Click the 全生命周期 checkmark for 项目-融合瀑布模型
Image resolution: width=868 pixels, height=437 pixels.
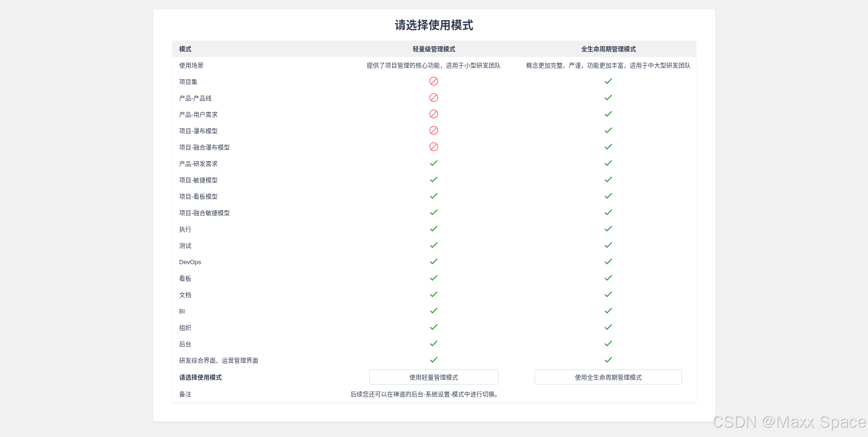(x=608, y=147)
